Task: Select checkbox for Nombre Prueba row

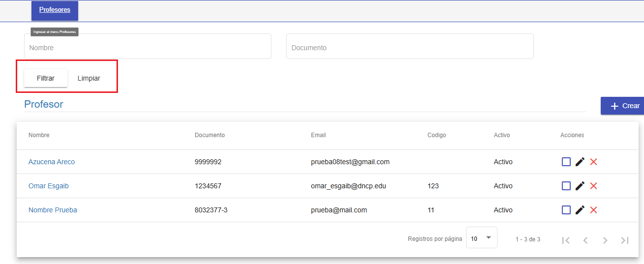Action: coord(566,210)
